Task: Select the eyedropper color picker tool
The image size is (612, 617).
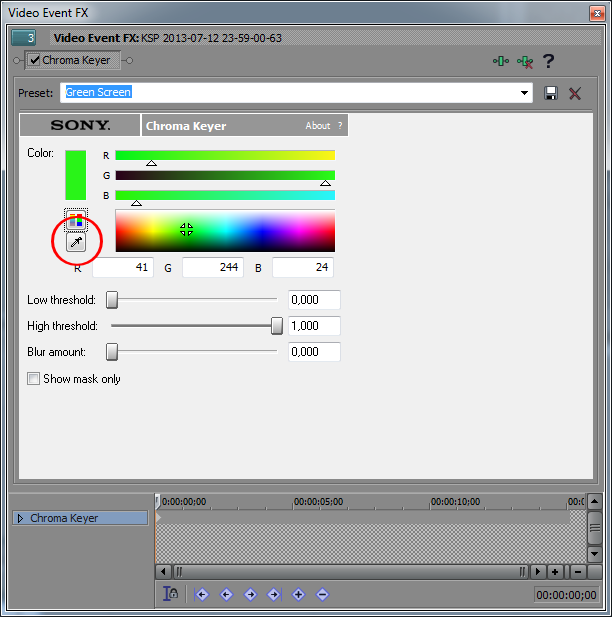Action: coord(76,243)
